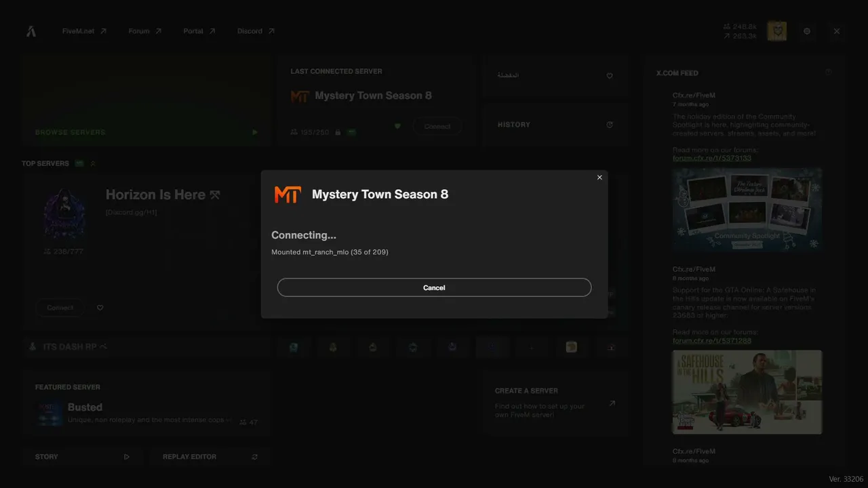
Task: Click the arrow icon on Create a Server
Action: (612, 404)
